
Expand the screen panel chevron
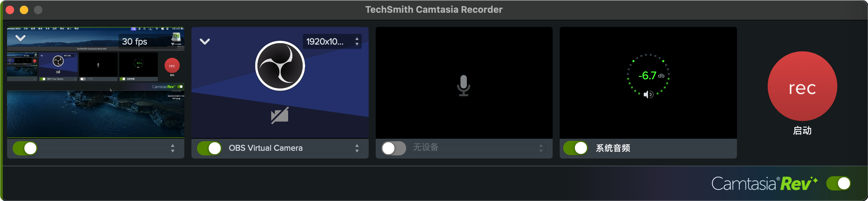tap(20, 38)
